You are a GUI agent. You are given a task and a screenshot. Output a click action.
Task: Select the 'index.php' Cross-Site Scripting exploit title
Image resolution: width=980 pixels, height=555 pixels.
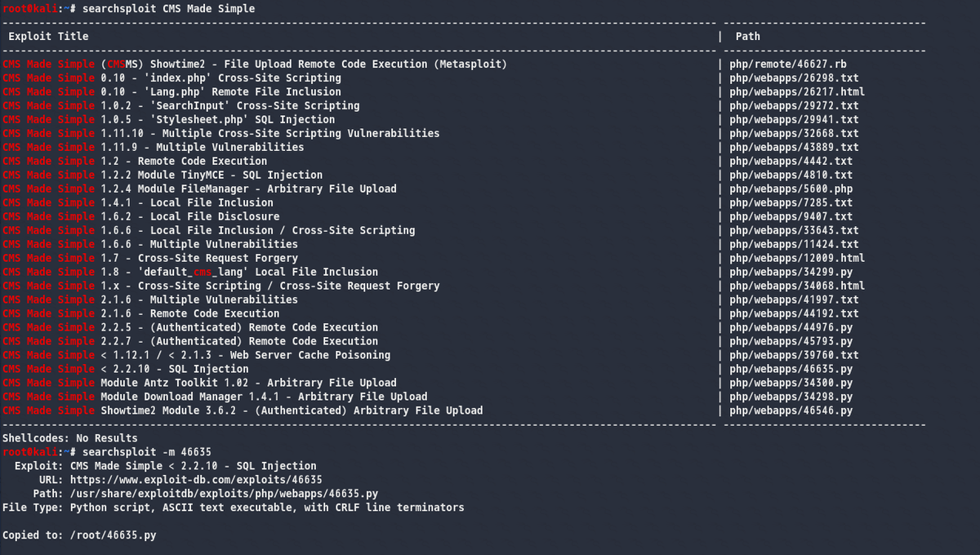tap(171, 78)
